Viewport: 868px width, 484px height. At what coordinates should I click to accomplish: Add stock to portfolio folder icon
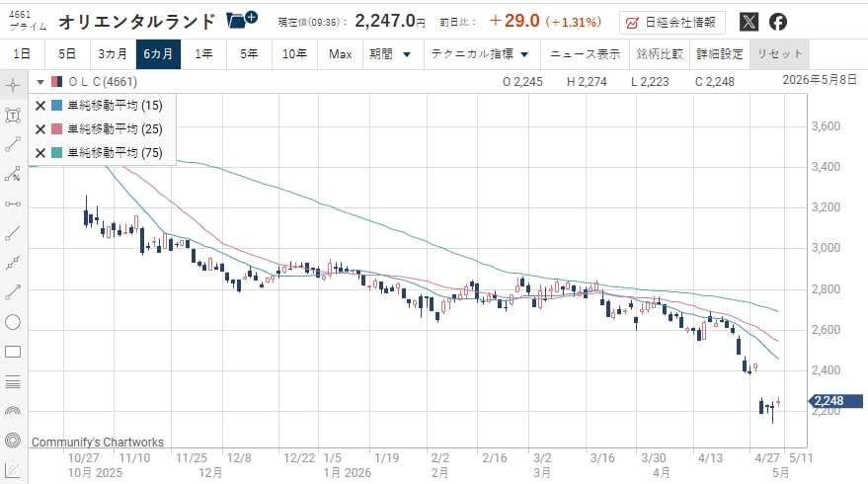click(x=241, y=20)
